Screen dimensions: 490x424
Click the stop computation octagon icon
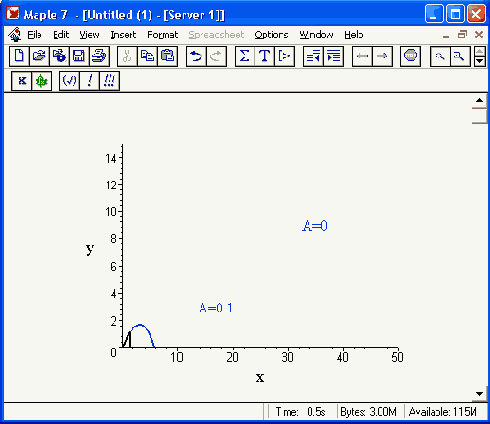coord(410,56)
